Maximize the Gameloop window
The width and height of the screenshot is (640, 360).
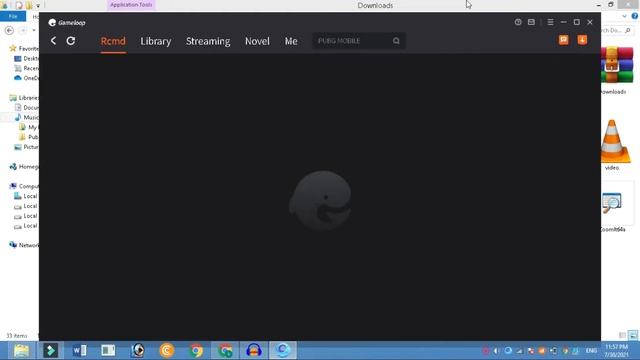pos(577,22)
